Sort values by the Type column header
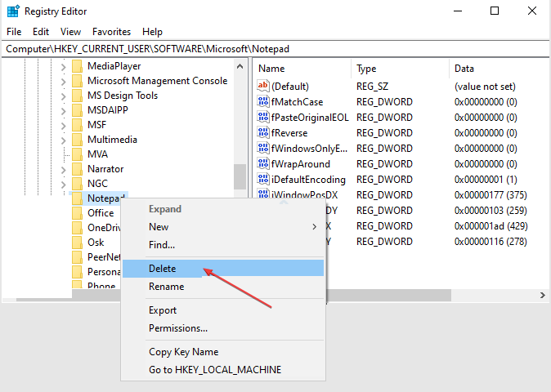551x392 pixels. tap(366, 69)
